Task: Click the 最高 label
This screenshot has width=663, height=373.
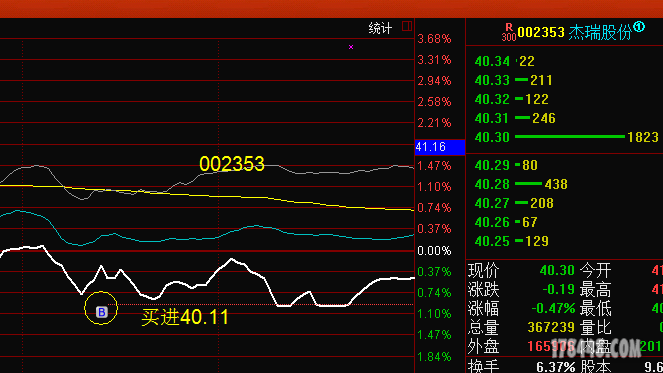Action: [595, 290]
